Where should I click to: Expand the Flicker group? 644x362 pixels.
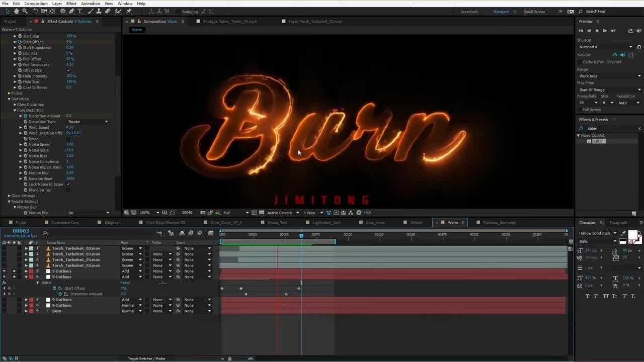pyautogui.click(x=9, y=93)
